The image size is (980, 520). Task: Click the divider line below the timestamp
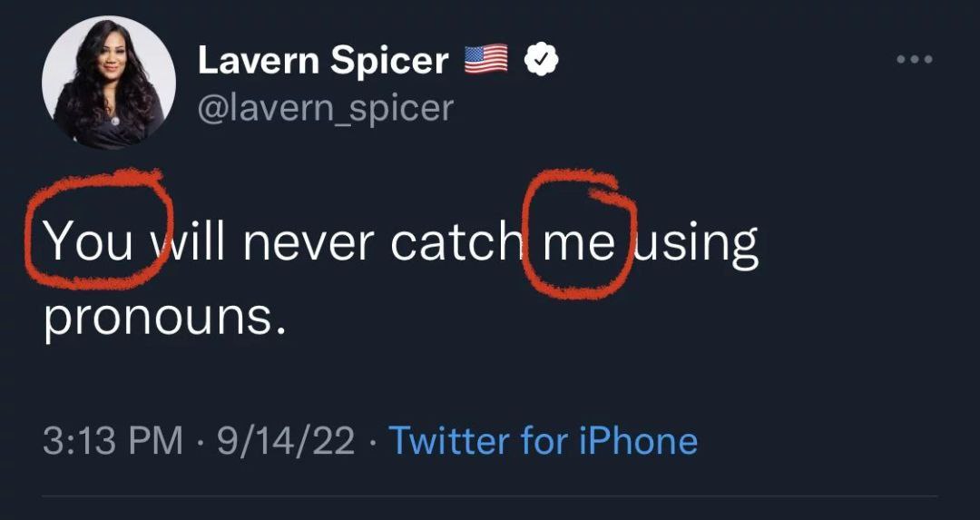tap(490, 495)
